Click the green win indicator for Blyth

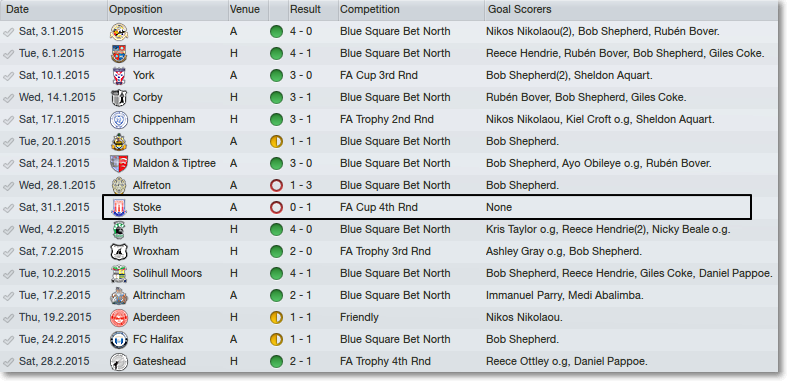click(x=276, y=229)
